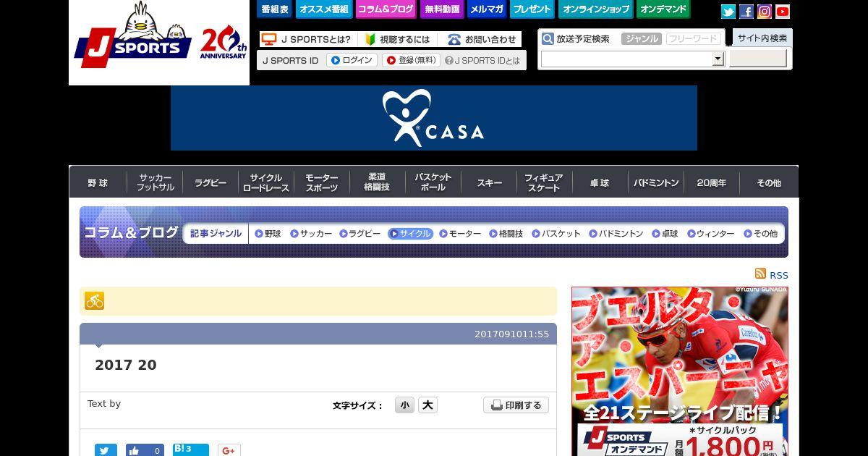The image size is (868, 456).
Task: Filter articles by ウィンター genre
Action: tap(711, 234)
